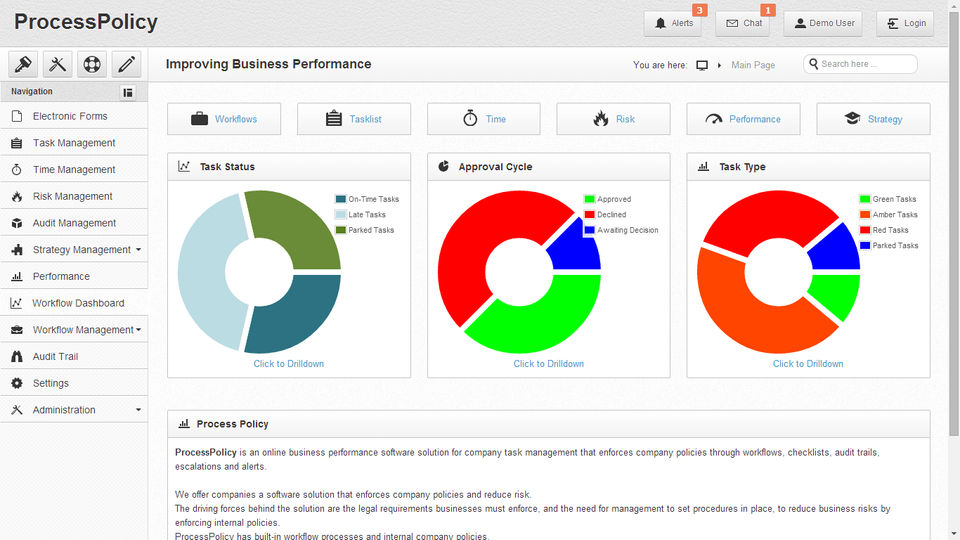Toggle the Navigation panel collapse icon
Screen dimensions: 960x540
pyautogui.click(x=128, y=92)
